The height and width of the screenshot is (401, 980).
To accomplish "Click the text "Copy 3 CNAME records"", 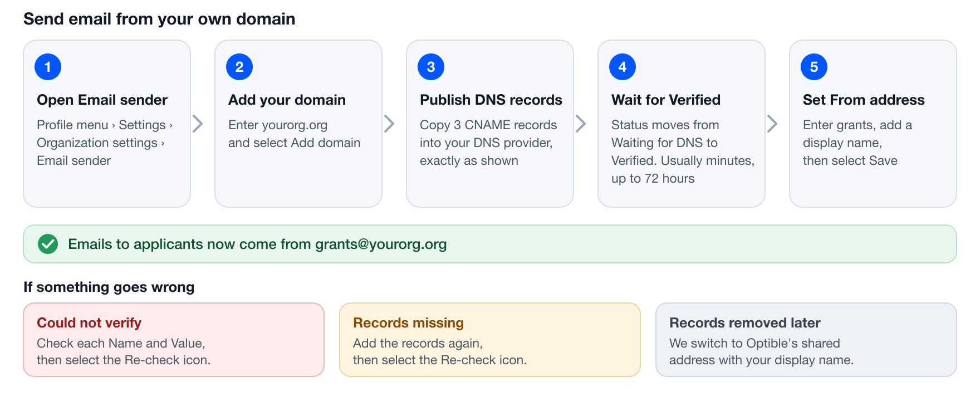I will pos(488,125).
